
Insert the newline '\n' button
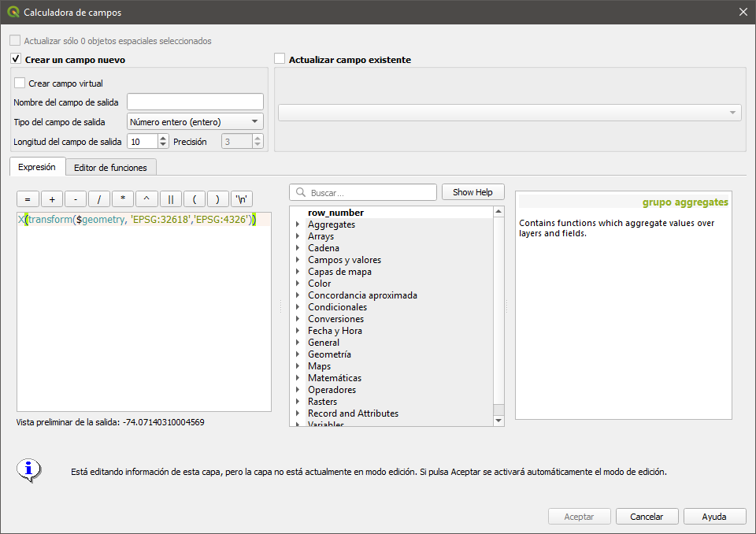pos(242,199)
